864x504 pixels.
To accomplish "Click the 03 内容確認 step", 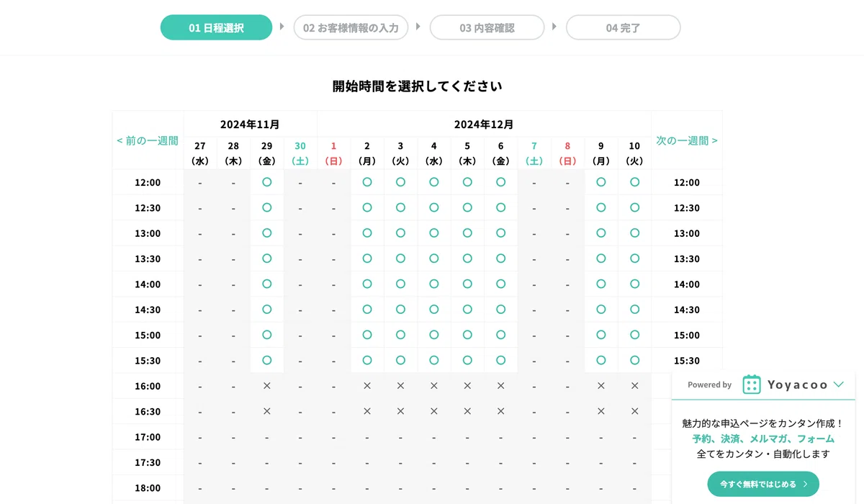I will tap(487, 28).
